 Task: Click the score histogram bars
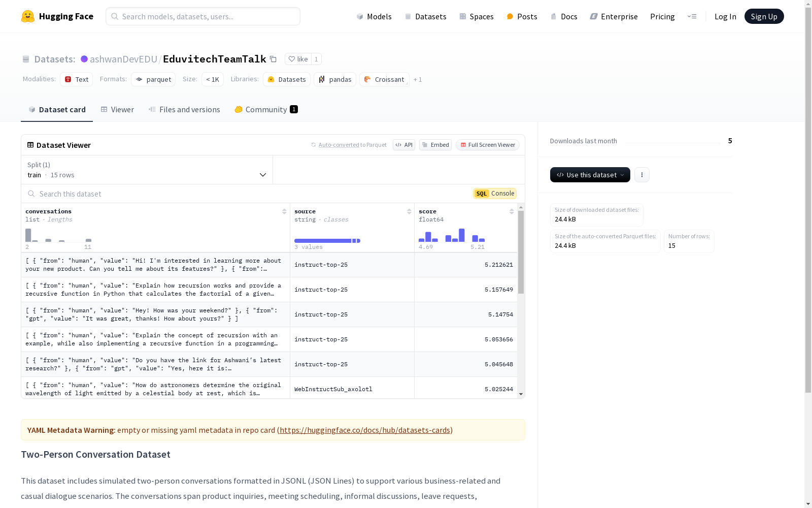coord(452,235)
